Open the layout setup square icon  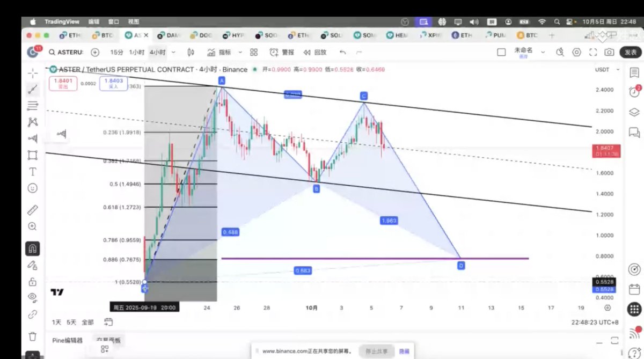click(x=501, y=52)
